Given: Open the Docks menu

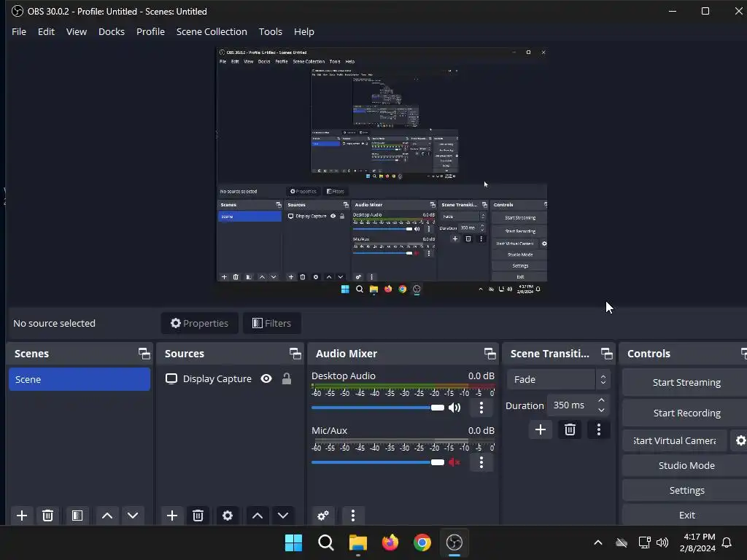Looking at the screenshot, I should coord(112,31).
